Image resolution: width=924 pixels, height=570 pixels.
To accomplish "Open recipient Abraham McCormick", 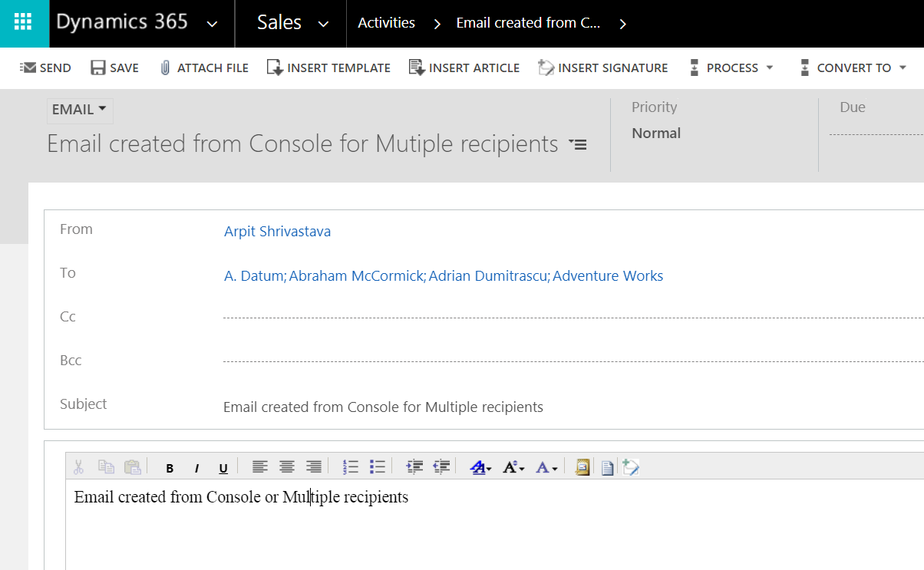I will pos(357,276).
